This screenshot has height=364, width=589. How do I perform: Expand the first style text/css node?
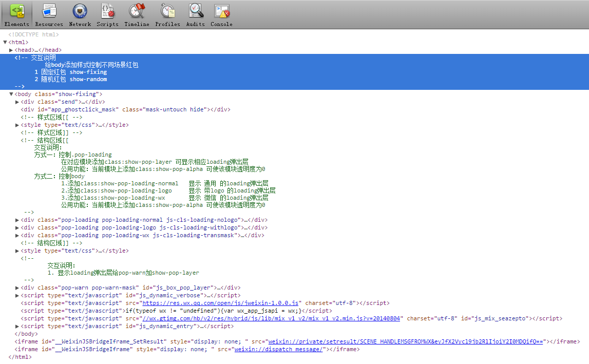pyautogui.click(x=17, y=125)
